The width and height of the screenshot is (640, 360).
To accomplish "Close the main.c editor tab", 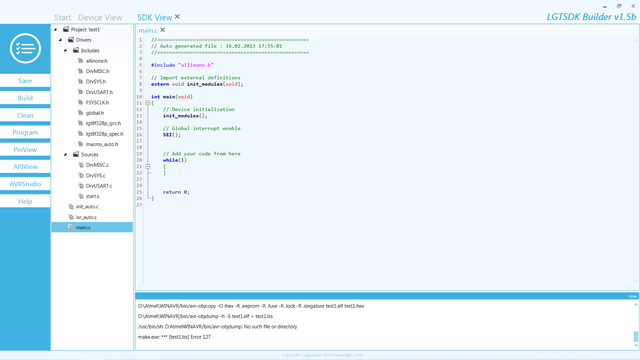I will pos(162,30).
